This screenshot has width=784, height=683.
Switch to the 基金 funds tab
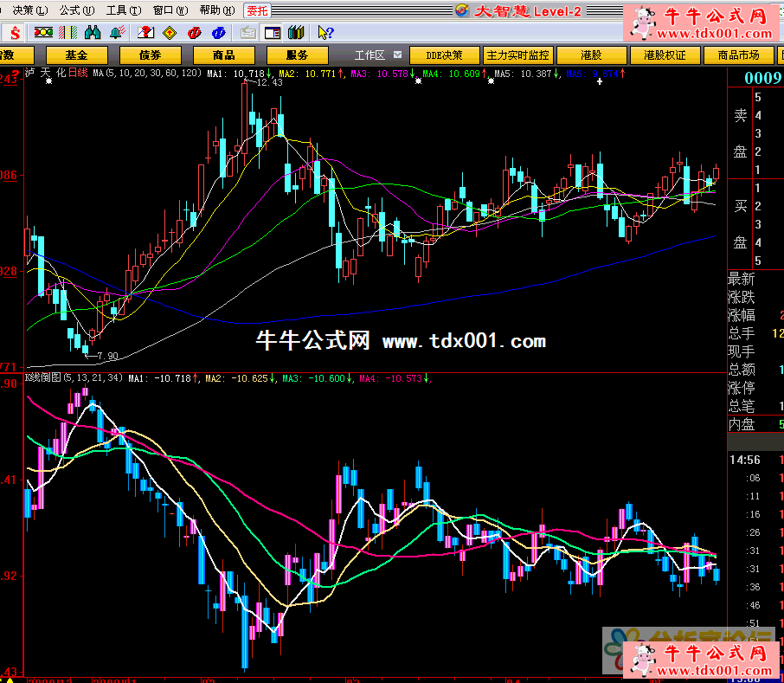[x=75, y=55]
